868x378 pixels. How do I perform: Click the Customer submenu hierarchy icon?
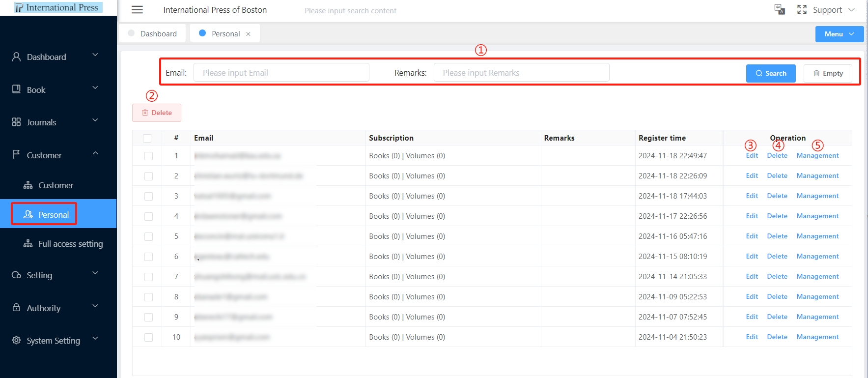[28, 185]
